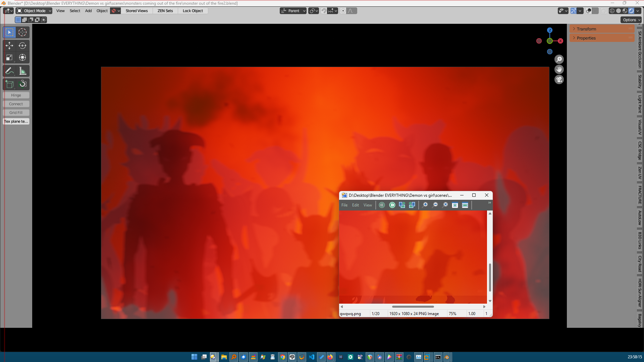644x362 pixels.
Task: Open the Object Mode dropdown
Action: 34,11
